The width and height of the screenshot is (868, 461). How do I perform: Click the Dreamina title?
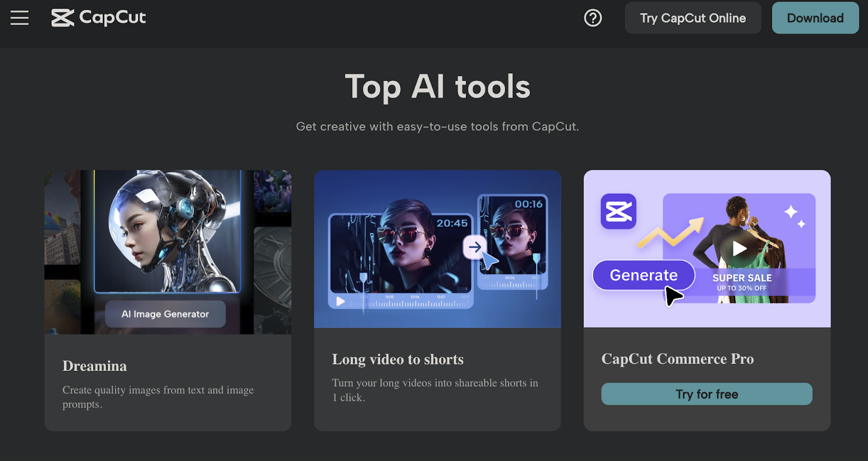94,366
